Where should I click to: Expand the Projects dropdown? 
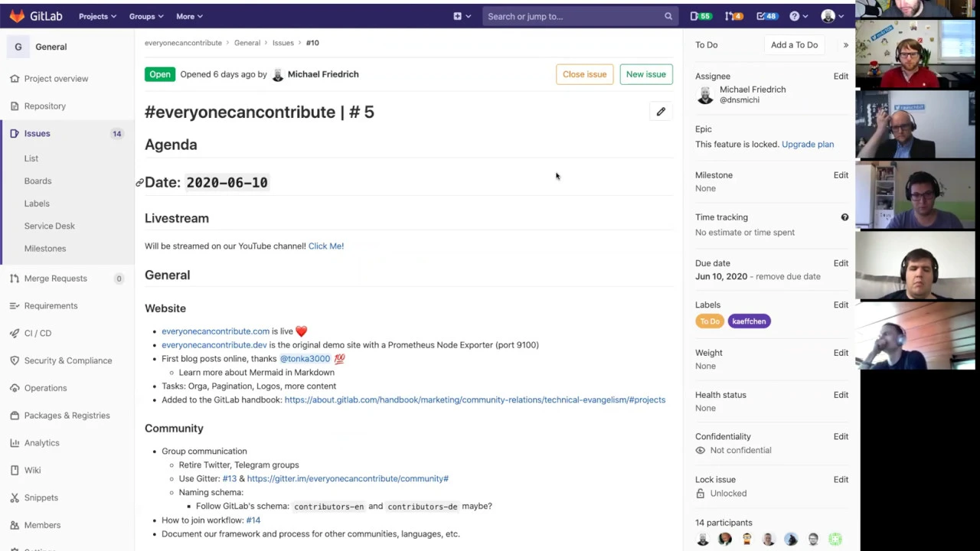point(97,16)
